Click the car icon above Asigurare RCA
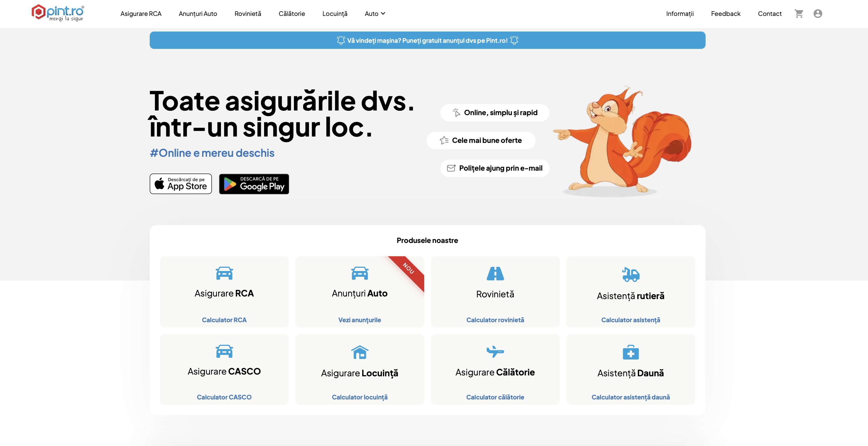The width and height of the screenshot is (868, 446). 224,273
